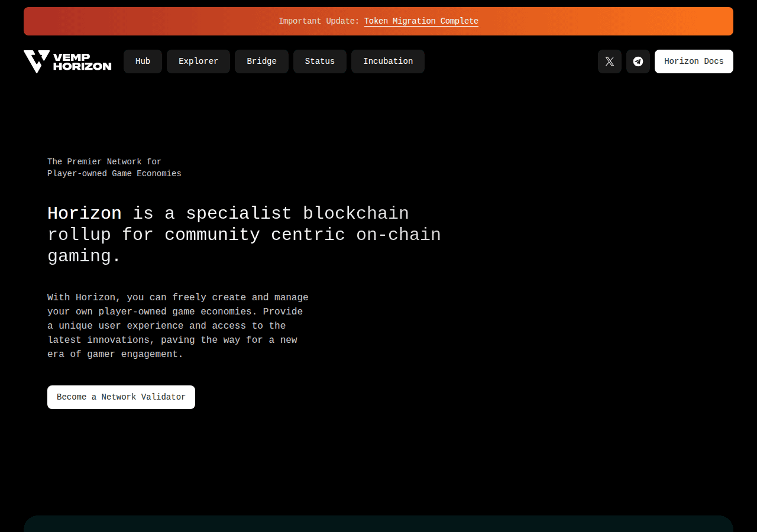This screenshot has height=532, width=757.
Task: Click Become a Network Validator button
Action: click(x=121, y=397)
